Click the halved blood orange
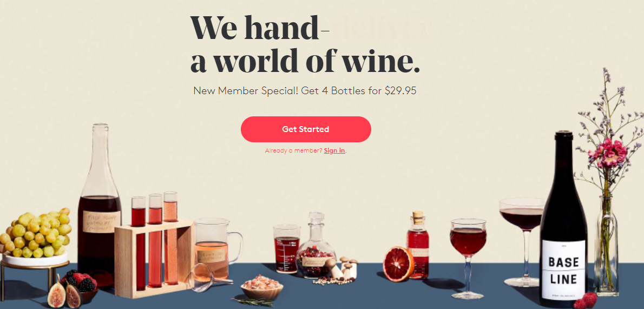This screenshot has height=309, width=644. point(398,264)
